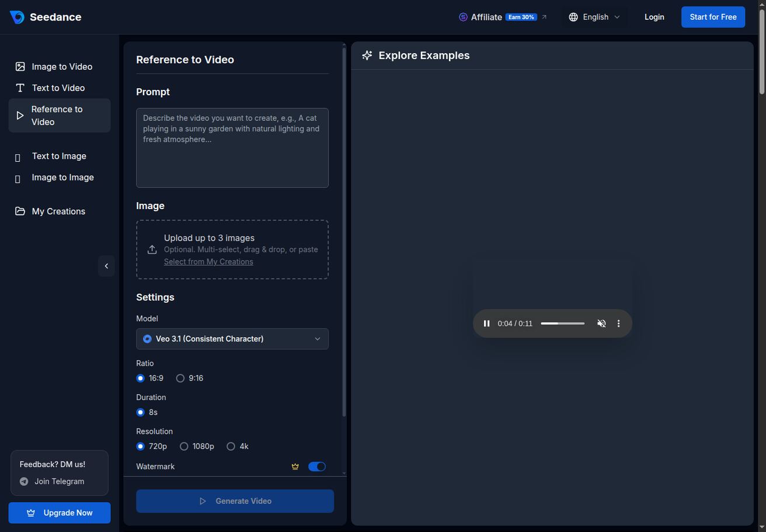Click chevron next to English
The image size is (766, 532).
point(617,17)
